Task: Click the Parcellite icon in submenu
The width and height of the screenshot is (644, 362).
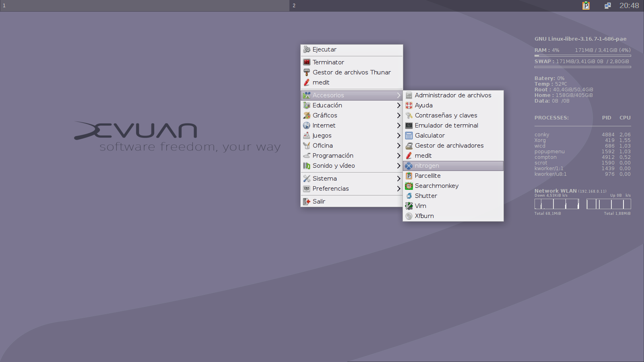Action: [x=409, y=176]
